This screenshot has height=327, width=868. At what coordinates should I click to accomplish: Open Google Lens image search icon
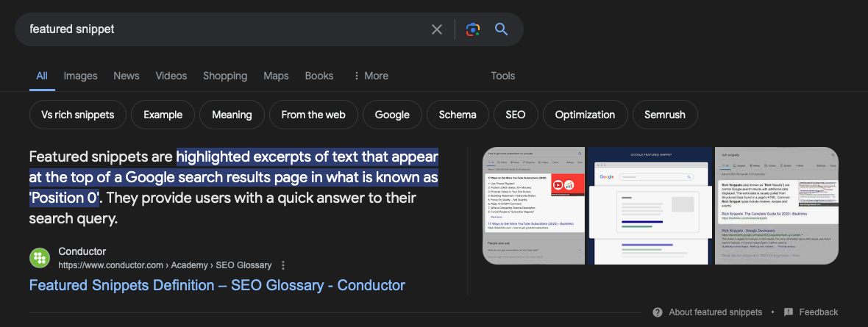click(x=472, y=29)
